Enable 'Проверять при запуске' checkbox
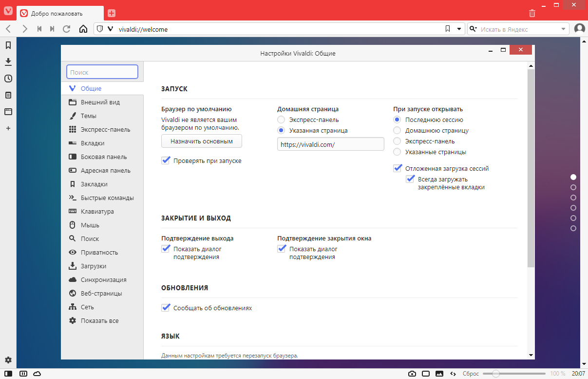This screenshot has width=588, height=379. 166,160
